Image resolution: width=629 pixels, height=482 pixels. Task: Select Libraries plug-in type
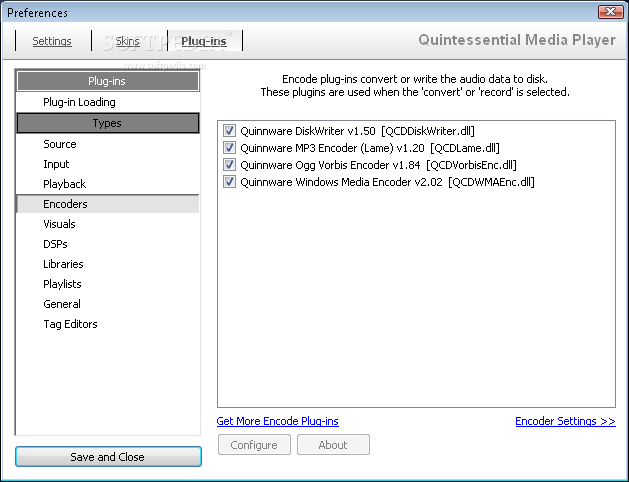pyautogui.click(x=108, y=264)
